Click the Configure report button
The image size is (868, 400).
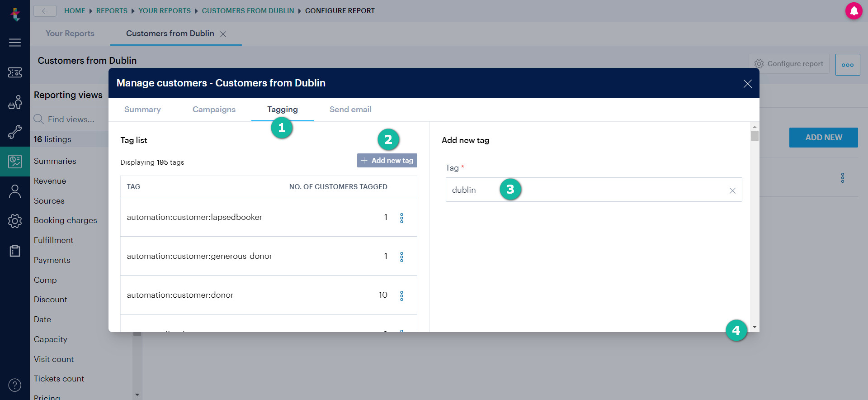pyautogui.click(x=789, y=64)
